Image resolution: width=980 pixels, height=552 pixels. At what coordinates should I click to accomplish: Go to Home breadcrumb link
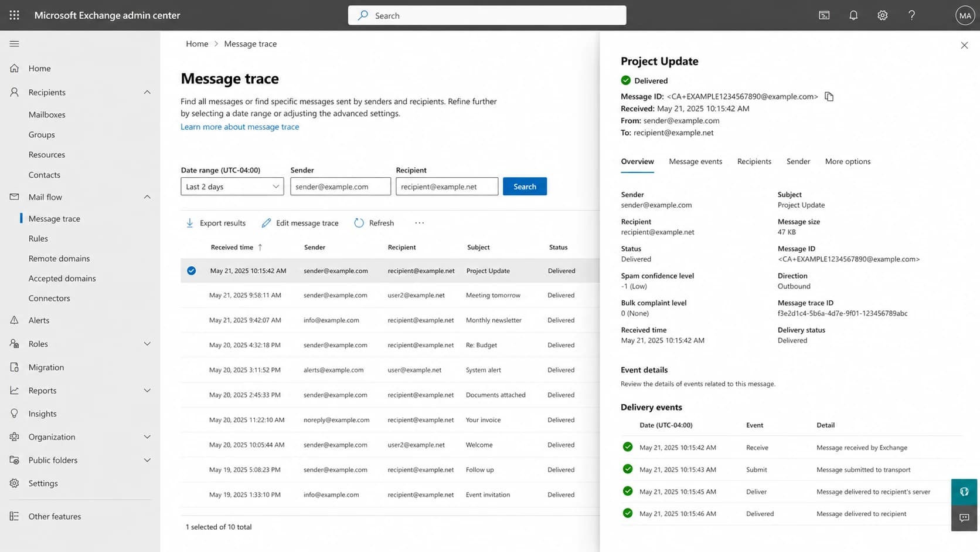[197, 43]
